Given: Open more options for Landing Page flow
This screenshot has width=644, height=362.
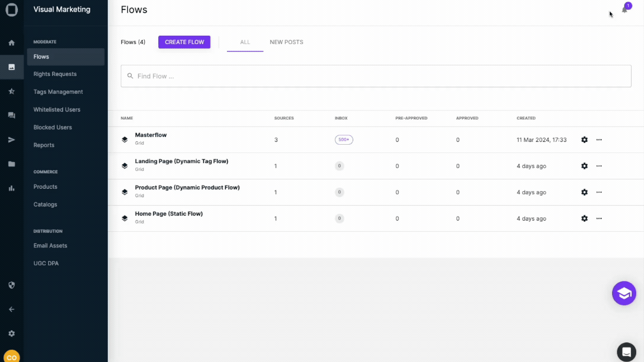Looking at the screenshot, I should click(599, 166).
